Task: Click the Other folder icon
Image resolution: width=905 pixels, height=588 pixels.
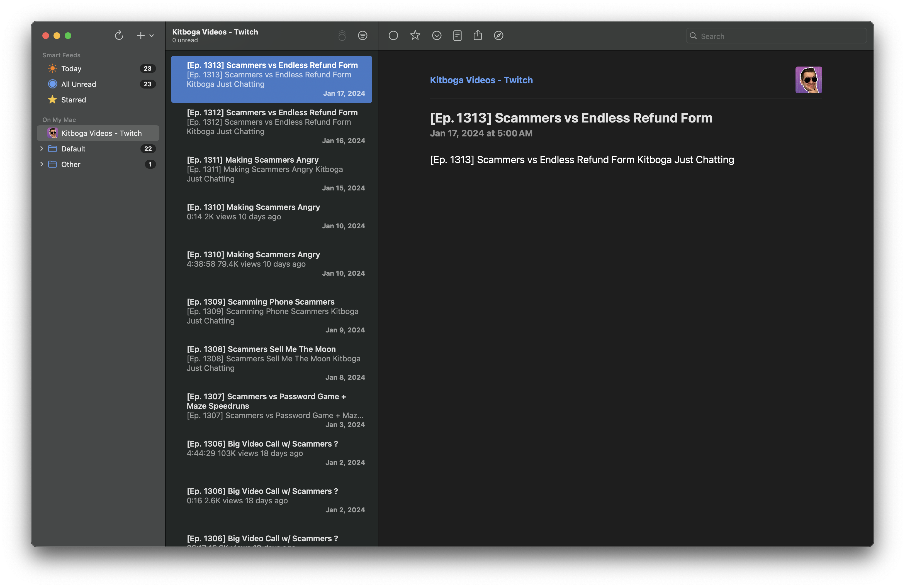Action: (x=52, y=164)
